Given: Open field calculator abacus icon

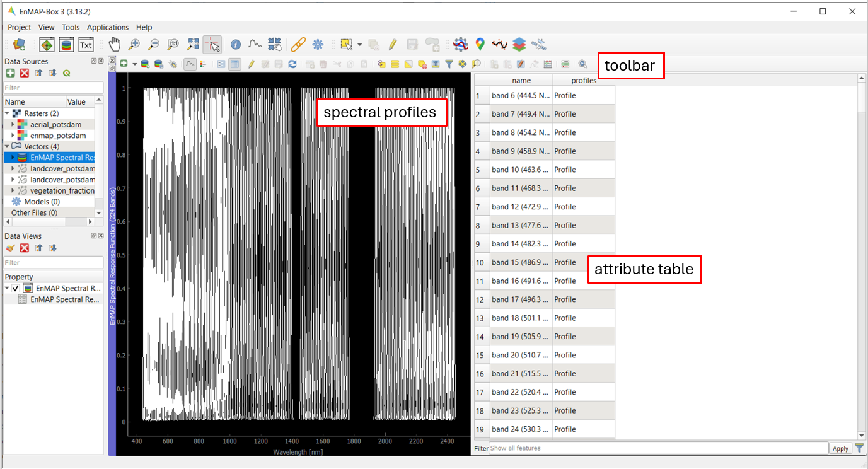Looking at the screenshot, I should 547,64.
